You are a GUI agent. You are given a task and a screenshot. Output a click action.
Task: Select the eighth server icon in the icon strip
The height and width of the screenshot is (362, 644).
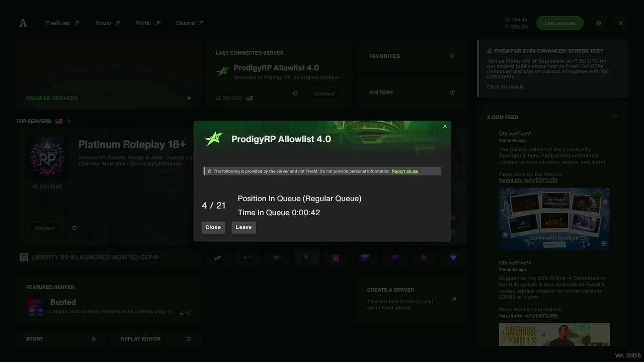[x=424, y=257]
